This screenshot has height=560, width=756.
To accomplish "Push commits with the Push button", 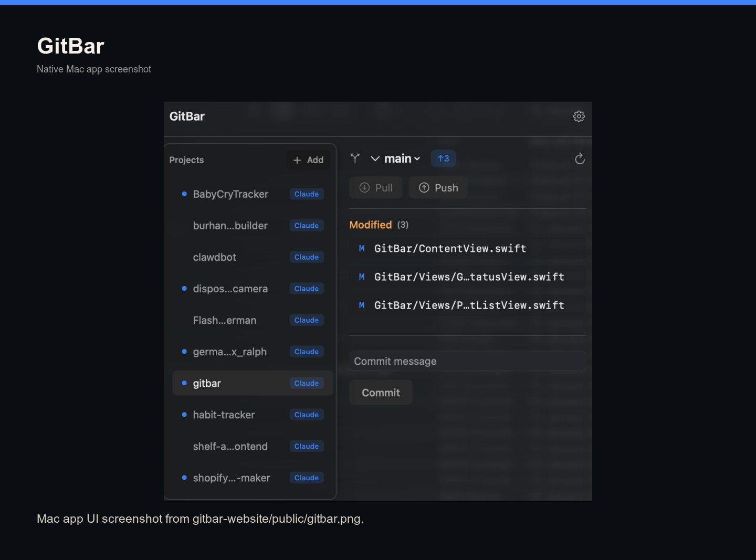I will tap(438, 188).
